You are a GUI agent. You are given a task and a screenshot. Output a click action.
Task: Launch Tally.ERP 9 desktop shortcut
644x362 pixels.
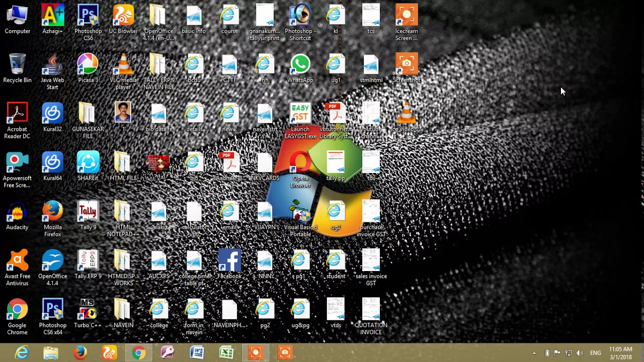coord(88,265)
